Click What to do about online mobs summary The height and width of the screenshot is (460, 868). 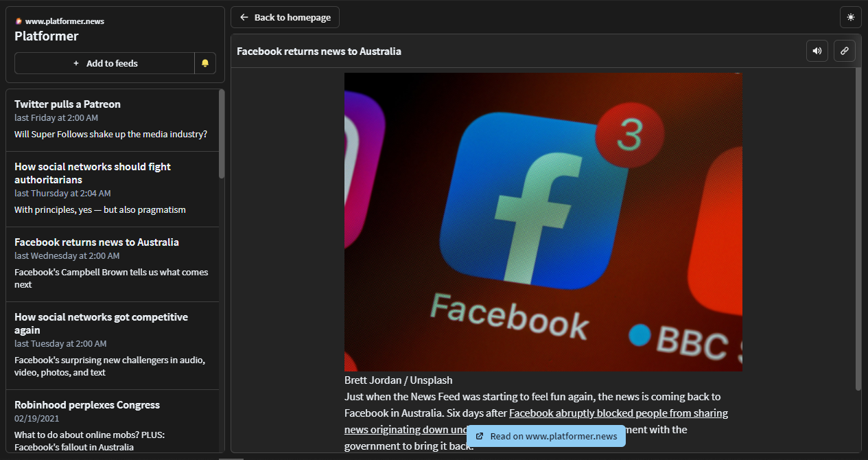(x=89, y=441)
